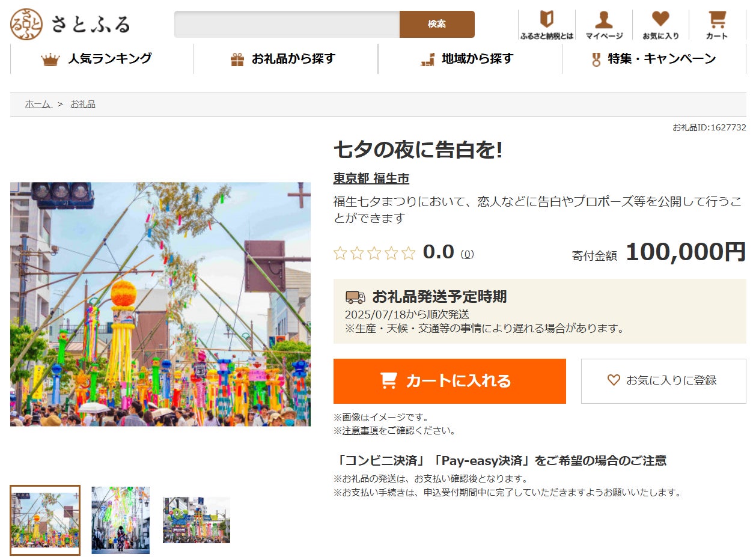Open お気に入り heart icon in header

click(x=660, y=25)
